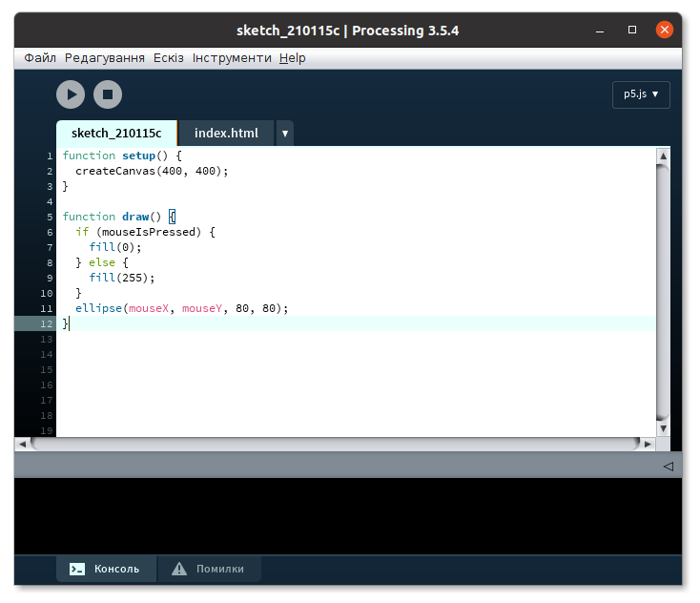Open the p5.js mode dropdown
The image size is (700, 603).
tap(641, 94)
